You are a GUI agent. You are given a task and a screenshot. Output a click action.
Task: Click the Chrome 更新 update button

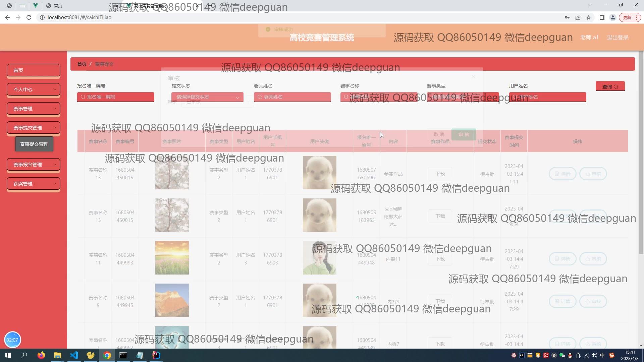630,17
